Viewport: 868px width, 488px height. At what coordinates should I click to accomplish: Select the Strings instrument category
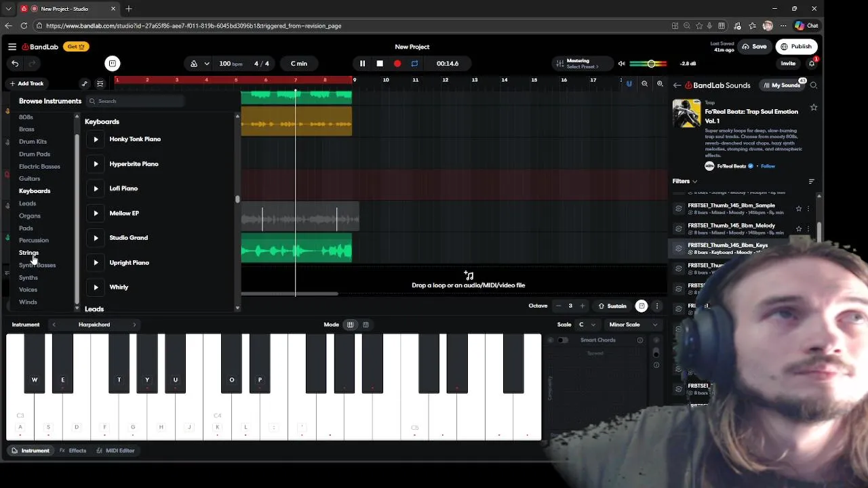28,253
